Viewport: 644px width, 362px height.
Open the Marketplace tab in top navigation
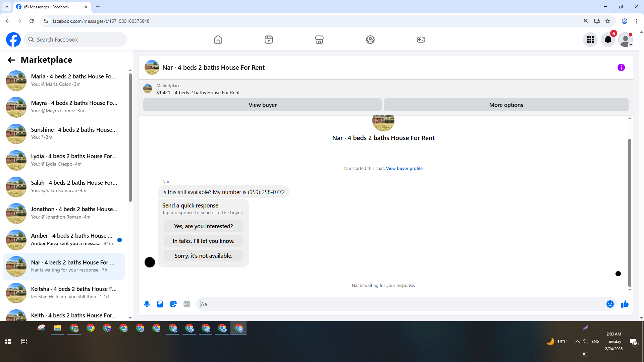[x=319, y=40]
